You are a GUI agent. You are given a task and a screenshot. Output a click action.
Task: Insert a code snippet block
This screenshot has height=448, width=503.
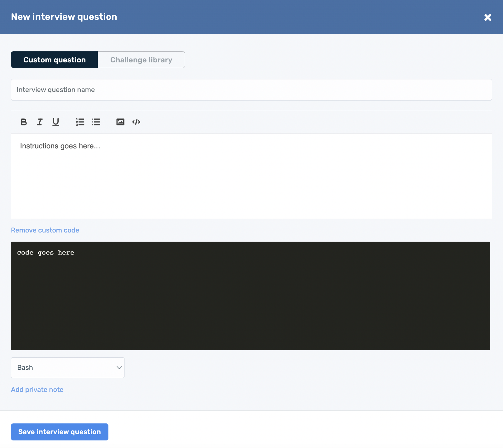point(136,122)
